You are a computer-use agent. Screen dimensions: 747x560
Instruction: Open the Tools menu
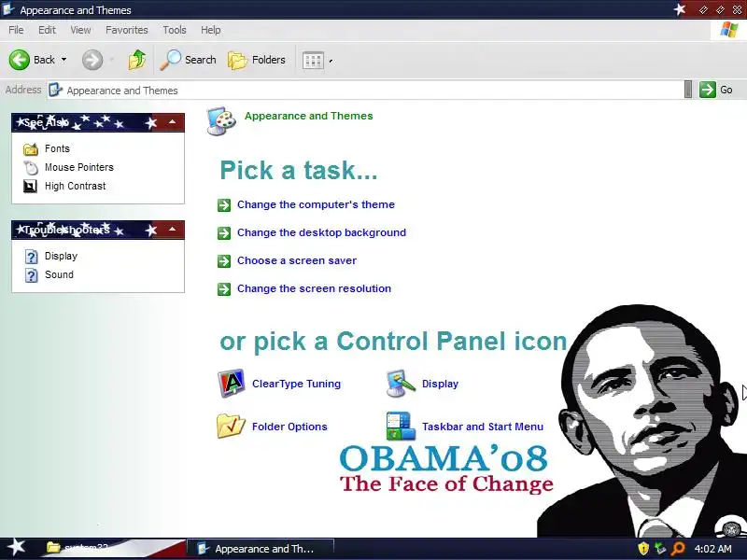pyautogui.click(x=175, y=30)
